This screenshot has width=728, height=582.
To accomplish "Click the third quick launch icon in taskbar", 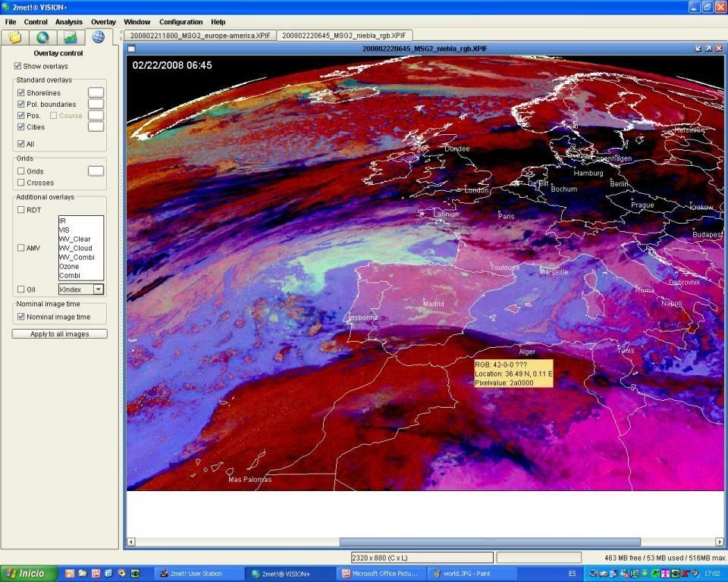I will pos(96,574).
